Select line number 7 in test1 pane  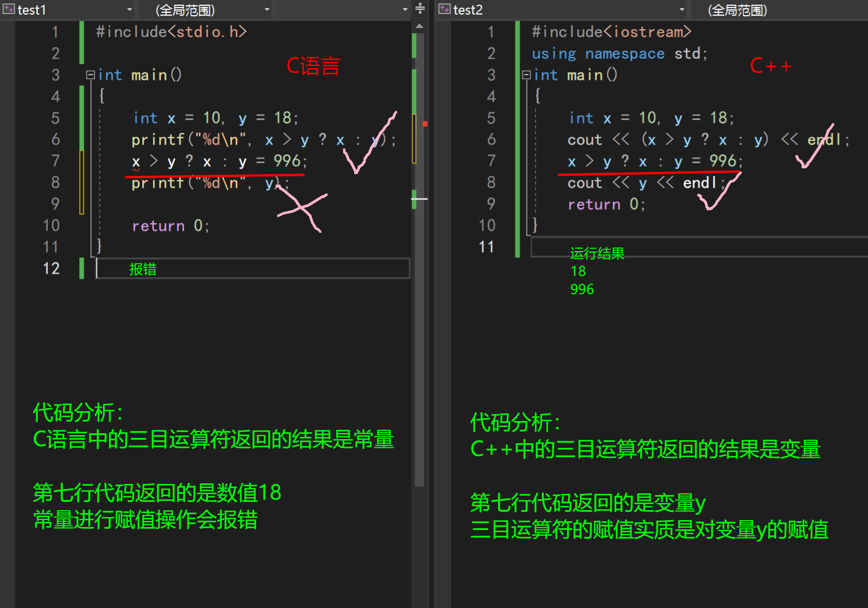coord(55,161)
